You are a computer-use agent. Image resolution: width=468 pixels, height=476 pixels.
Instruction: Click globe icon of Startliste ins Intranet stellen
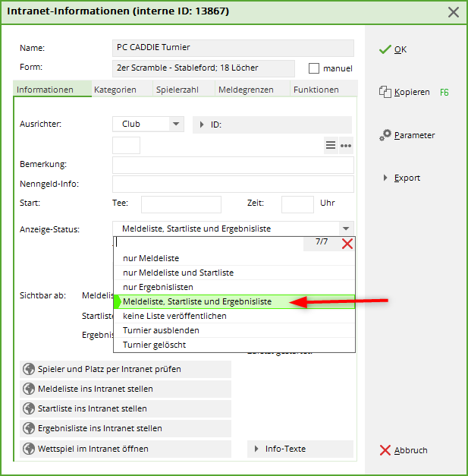click(29, 408)
